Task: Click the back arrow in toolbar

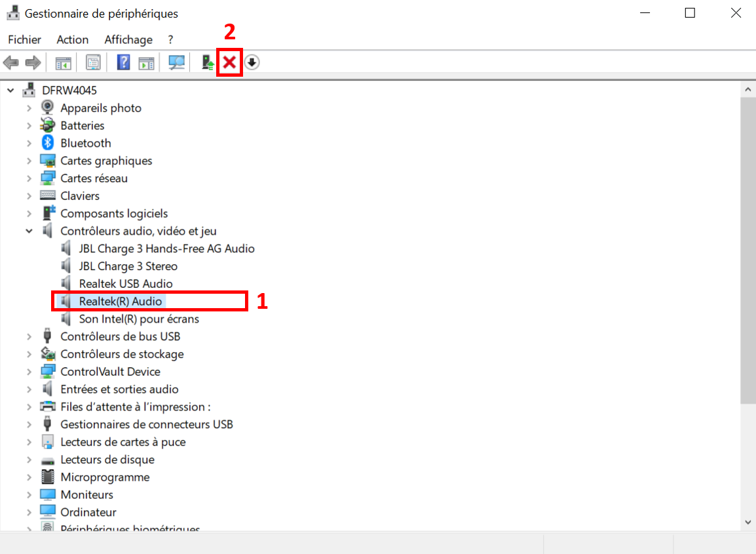Action: tap(10, 62)
